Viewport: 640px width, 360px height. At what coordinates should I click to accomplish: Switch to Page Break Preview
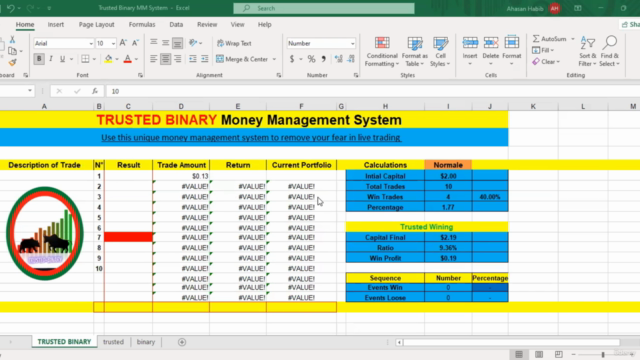pos(558,354)
